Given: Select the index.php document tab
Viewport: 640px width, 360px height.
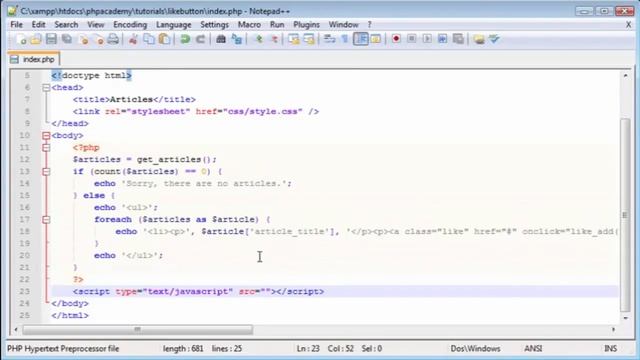Looking at the screenshot, I should click(x=33, y=59).
